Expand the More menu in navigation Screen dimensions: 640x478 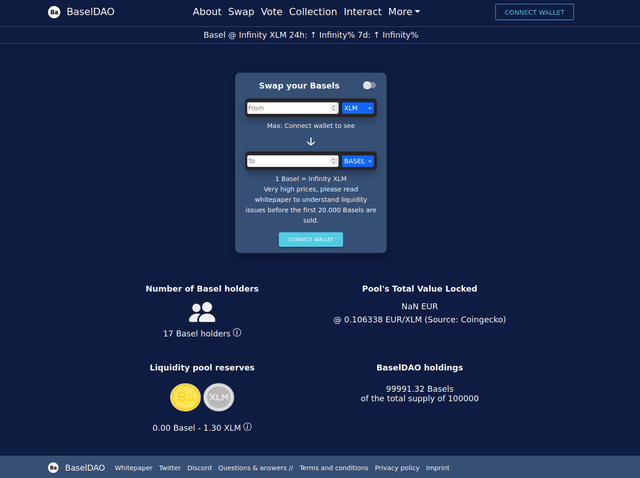[x=404, y=12]
